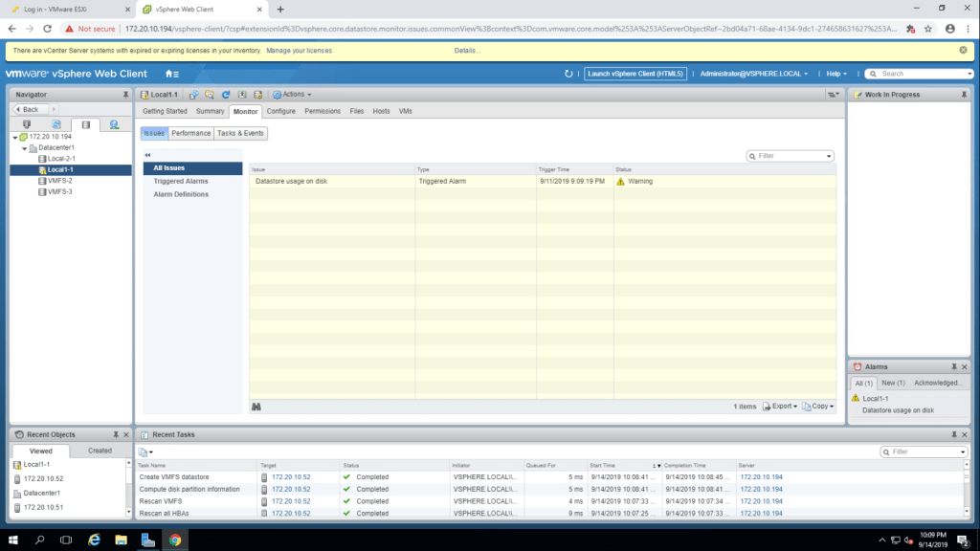
Task: Select the Performance sub-tab
Action: 190,133
